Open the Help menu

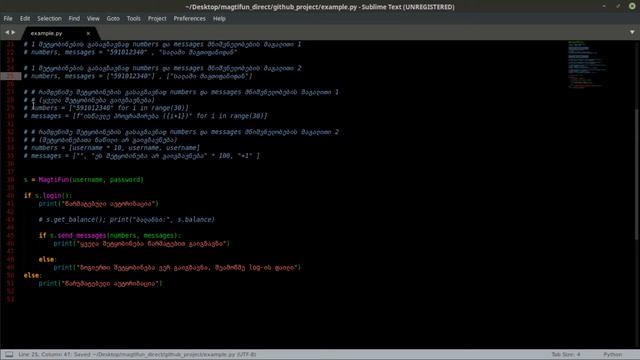tap(219, 18)
